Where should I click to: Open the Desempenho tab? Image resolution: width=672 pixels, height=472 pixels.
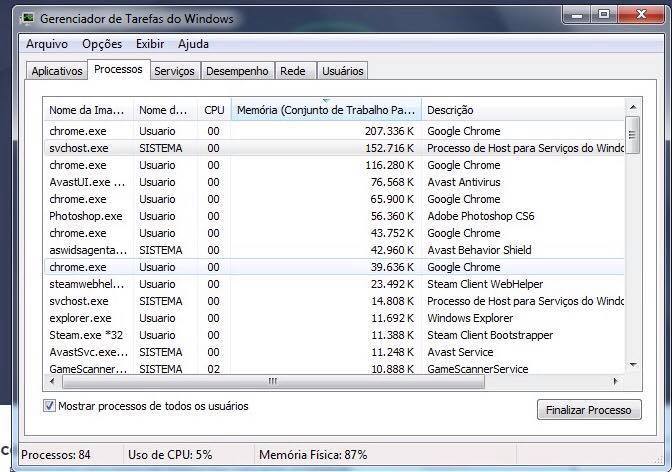click(237, 71)
